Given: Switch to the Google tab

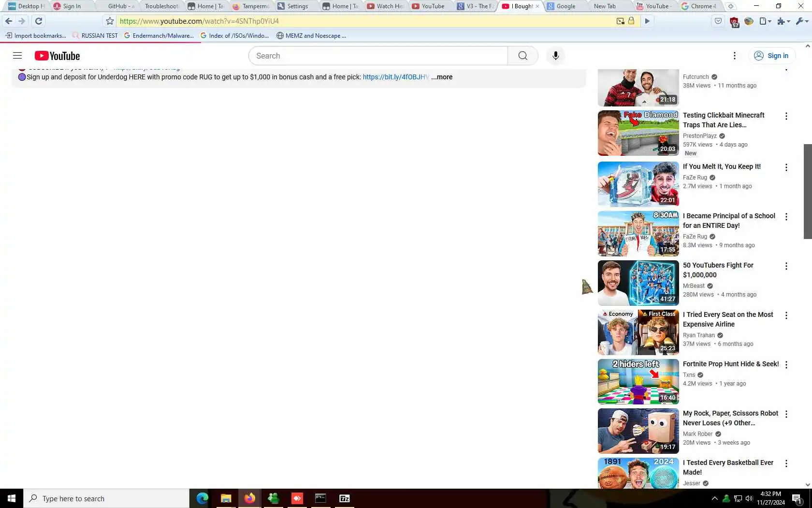Looking at the screenshot, I should pyautogui.click(x=565, y=6).
